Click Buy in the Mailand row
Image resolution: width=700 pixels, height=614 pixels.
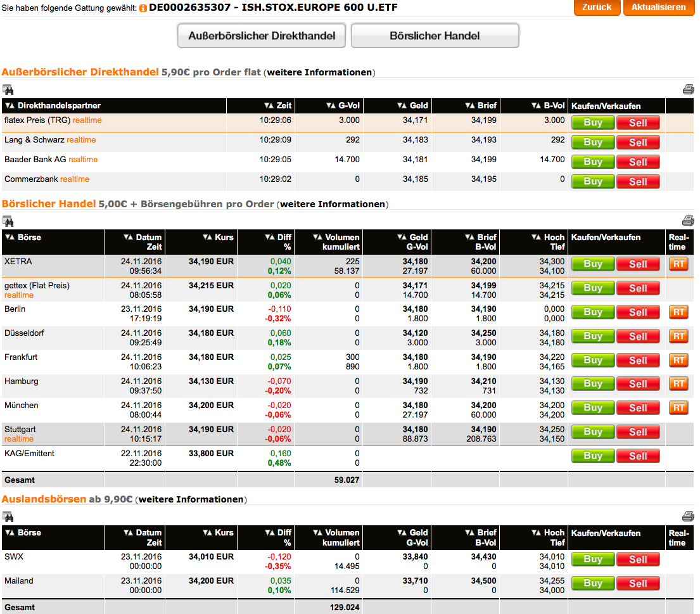592,583
